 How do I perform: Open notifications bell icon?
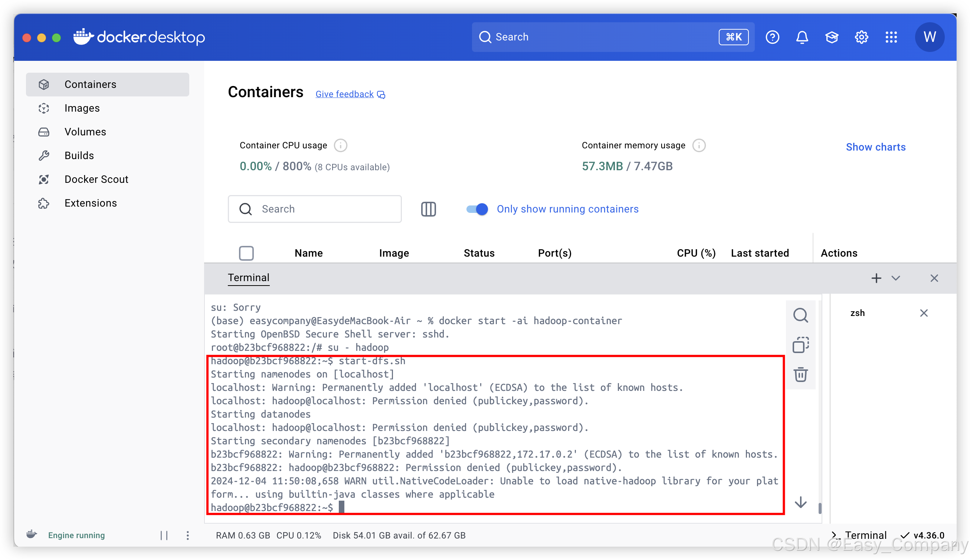point(802,37)
